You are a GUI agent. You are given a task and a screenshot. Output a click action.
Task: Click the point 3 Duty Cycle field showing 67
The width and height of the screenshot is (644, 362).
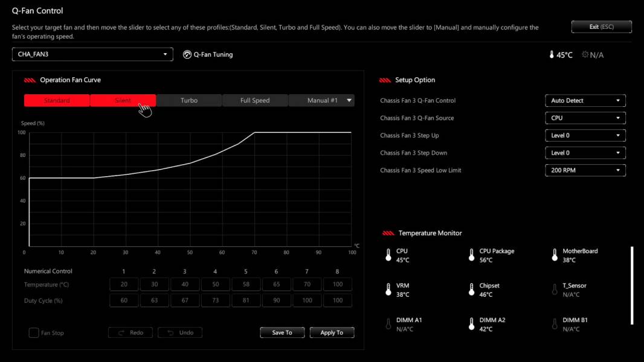[185, 300]
